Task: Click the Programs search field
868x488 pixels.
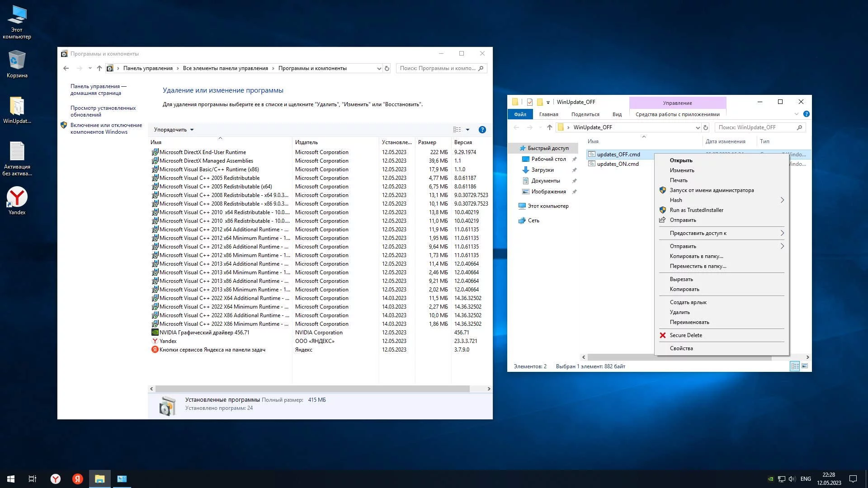Action: [x=437, y=69]
